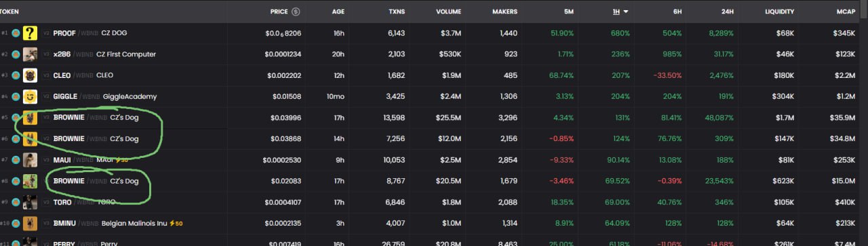Click chain icon in rank #5 BROWNIE row
Screen dimensions: 868x246
[x=16, y=118]
